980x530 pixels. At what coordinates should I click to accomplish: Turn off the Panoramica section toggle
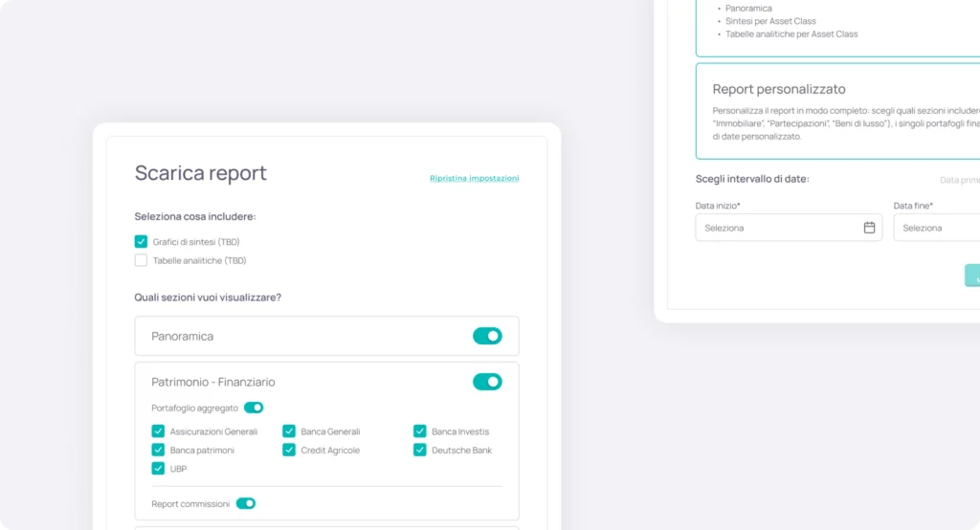point(487,336)
